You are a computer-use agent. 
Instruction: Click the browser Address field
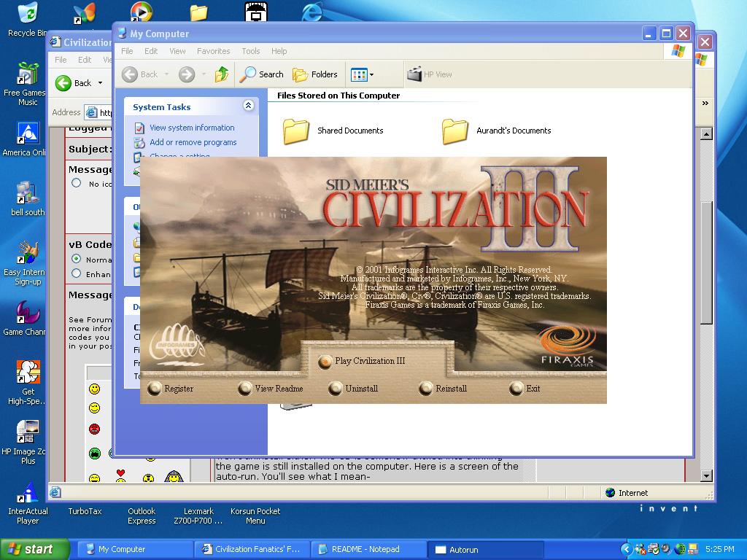[98, 112]
